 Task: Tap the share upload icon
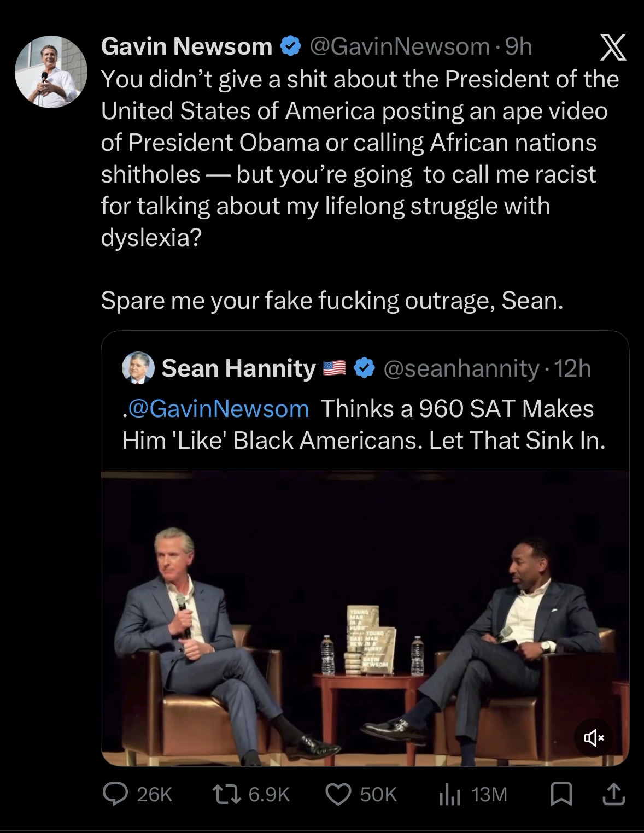[x=612, y=794]
